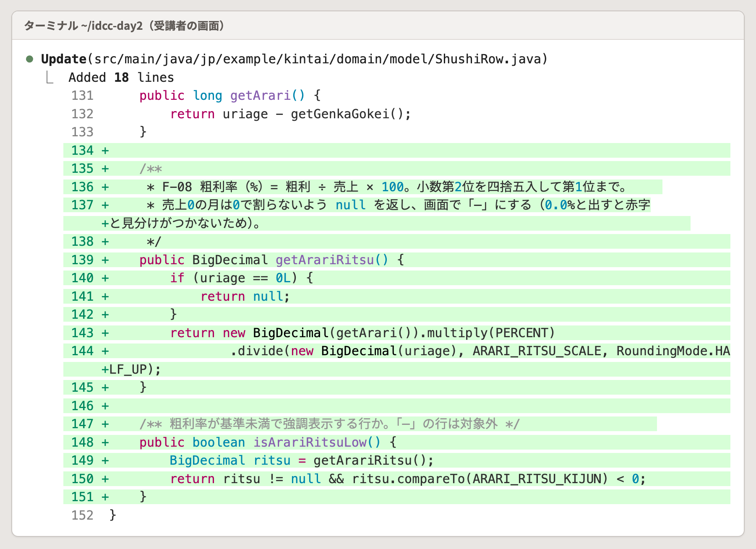Select the isArariRitsuLow() method name

[x=317, y=442]
